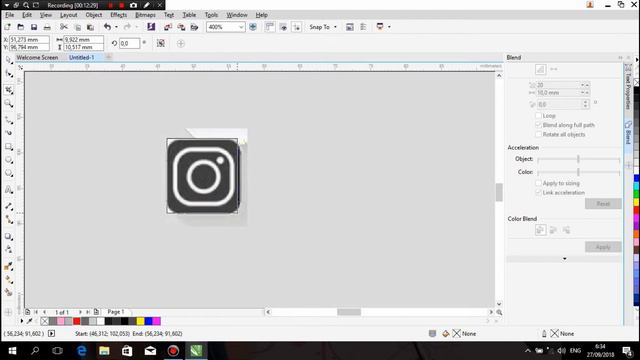The image size is (640, 360).
Task: Undo the last action
Action: pyautogui.click(x=107, y=27)
